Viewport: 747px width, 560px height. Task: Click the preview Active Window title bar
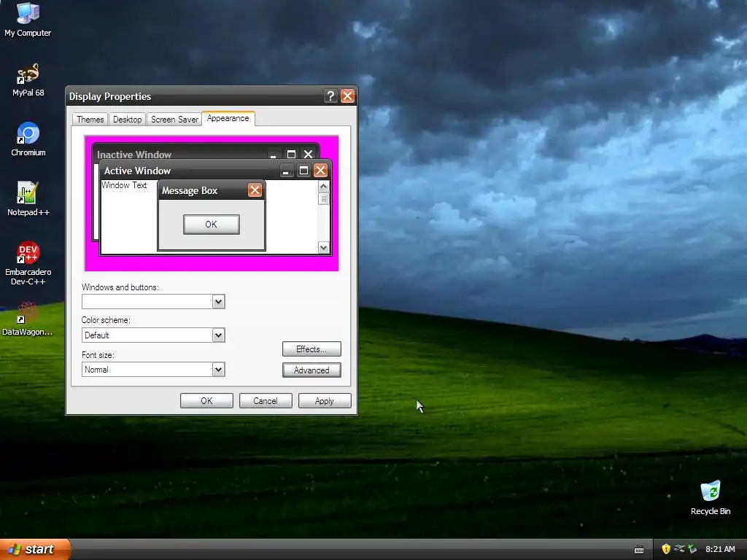point(214,171)
